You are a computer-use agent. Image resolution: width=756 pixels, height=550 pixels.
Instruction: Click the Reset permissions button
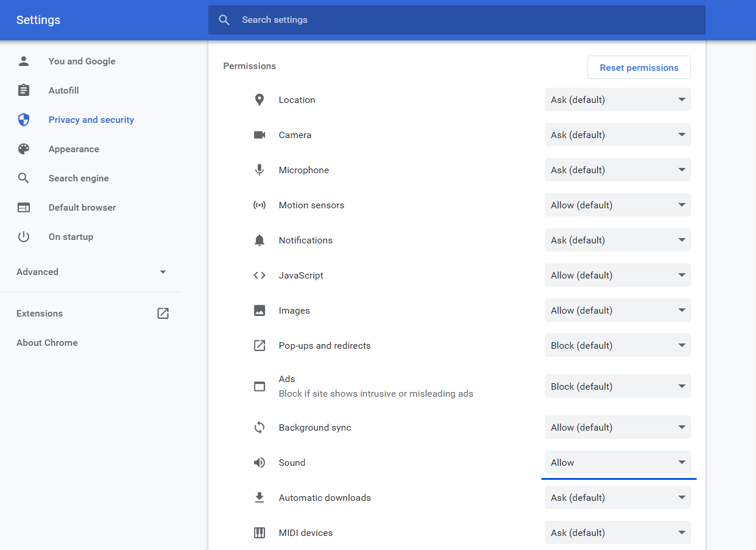click(639, 67)
